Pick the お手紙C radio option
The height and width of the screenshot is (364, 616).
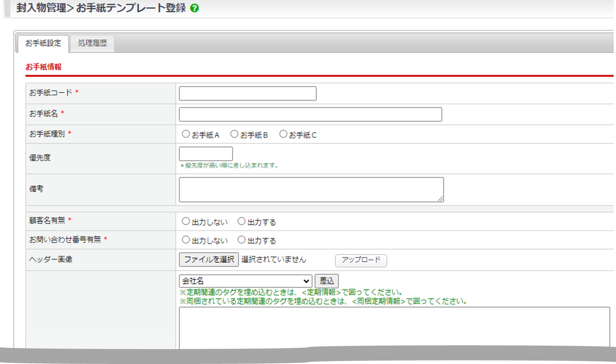(x=283, y=134)
